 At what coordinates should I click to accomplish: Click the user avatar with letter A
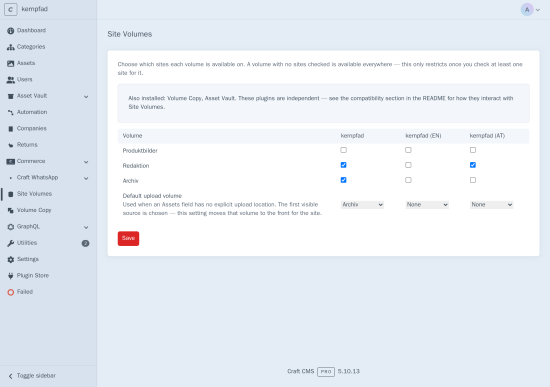click(527, 9)
